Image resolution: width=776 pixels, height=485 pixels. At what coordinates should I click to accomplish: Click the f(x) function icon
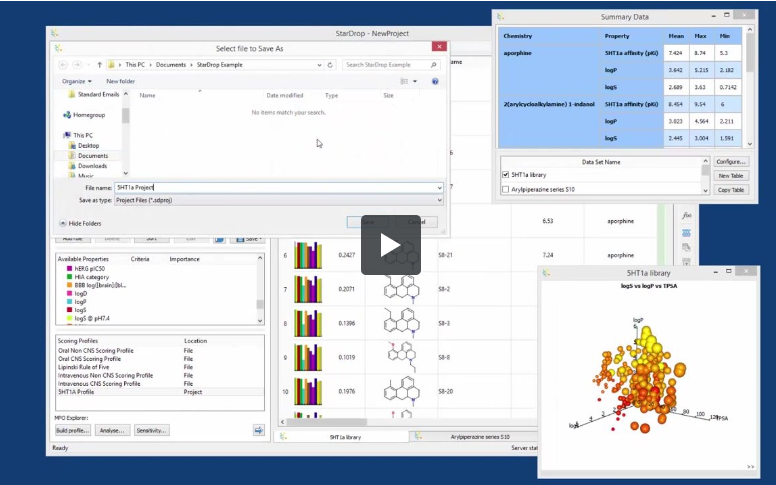687,214
